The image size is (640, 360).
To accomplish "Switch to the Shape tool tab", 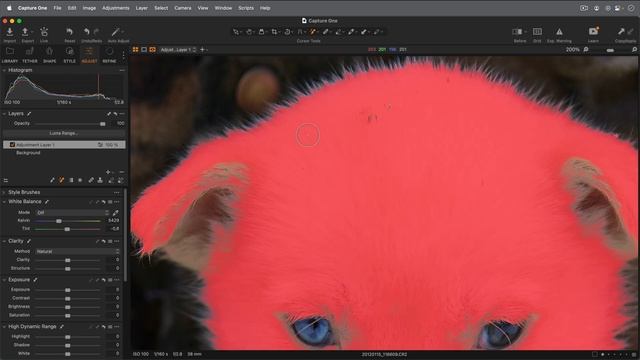I will point(49,55).
